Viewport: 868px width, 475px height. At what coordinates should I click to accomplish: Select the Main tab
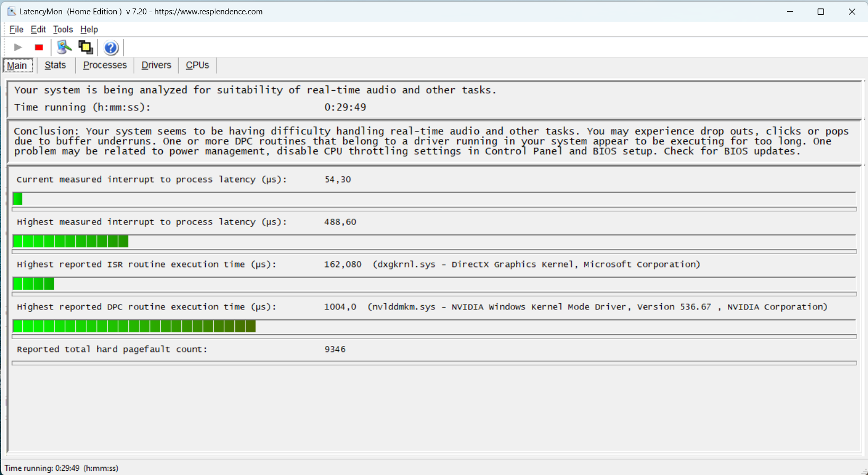[17, 65]
